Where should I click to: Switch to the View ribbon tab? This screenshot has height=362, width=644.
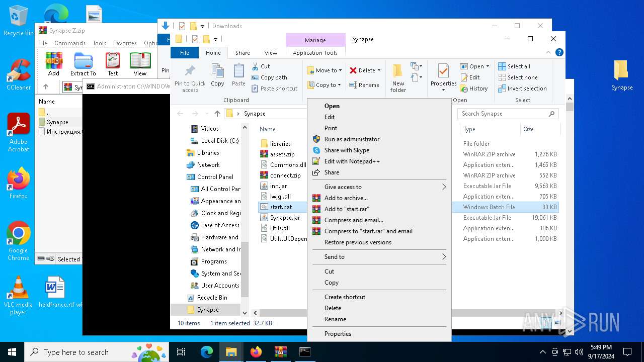click(271, 53)
